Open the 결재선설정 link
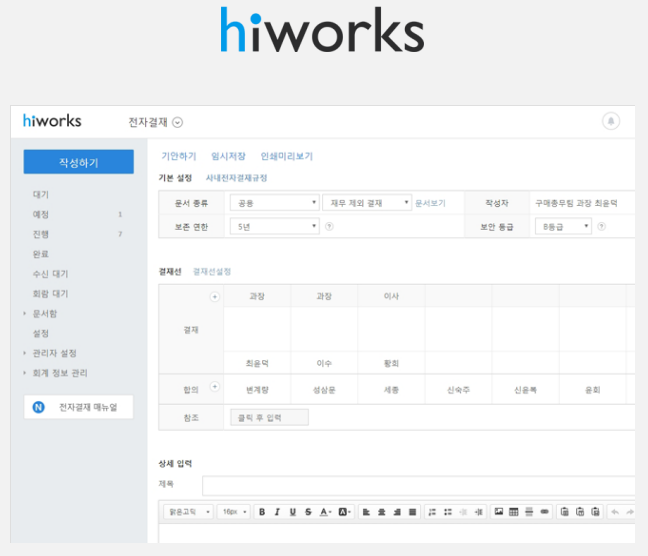 pos(212,272)
